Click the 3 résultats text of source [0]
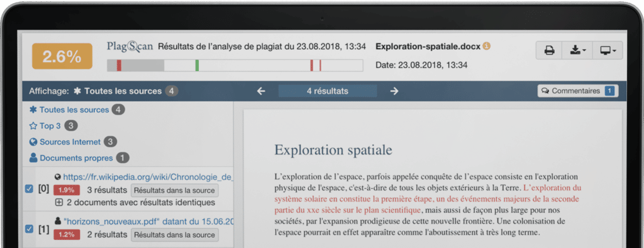Screen dimensions: 644x248 107,191
